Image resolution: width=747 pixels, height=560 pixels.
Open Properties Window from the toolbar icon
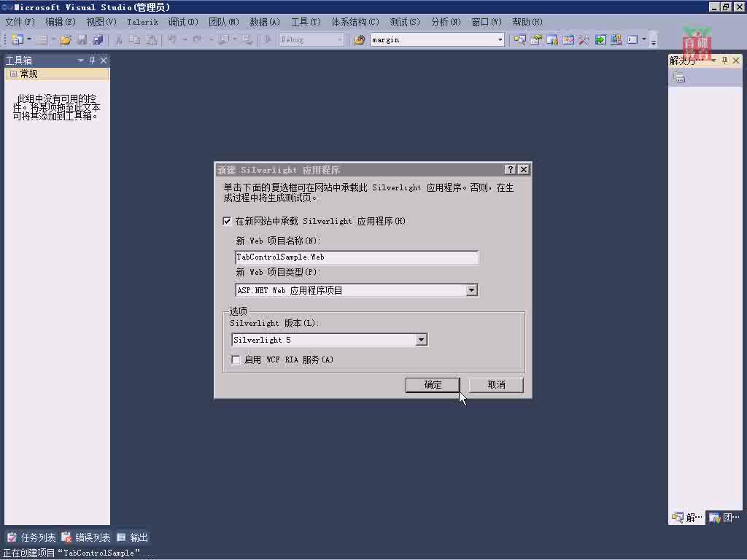pyautogui.click(x=536, y=40)
